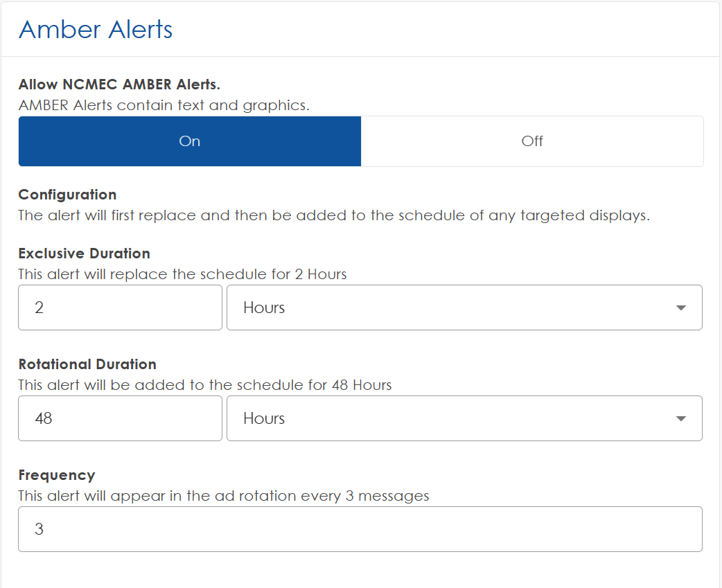The image size is (722, 588).
Task: Open the Rotational Duration units dropdown
Action: [464, 418]
